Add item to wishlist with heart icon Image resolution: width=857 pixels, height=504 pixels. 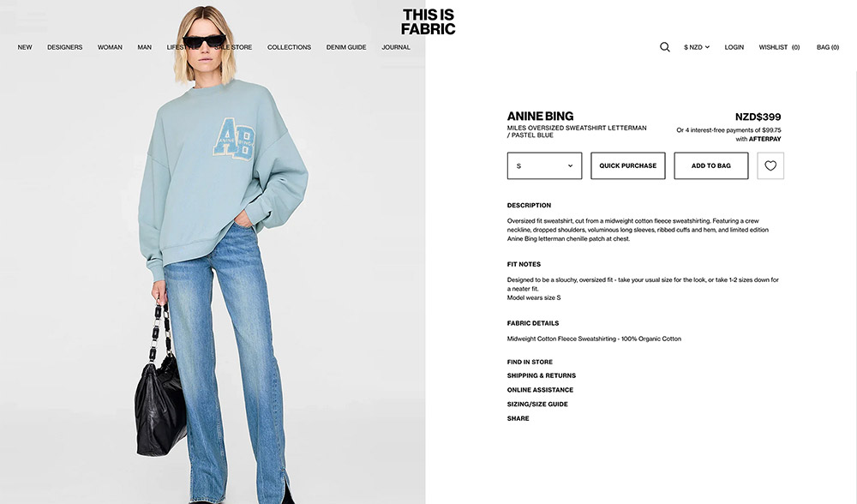(770, 165)
